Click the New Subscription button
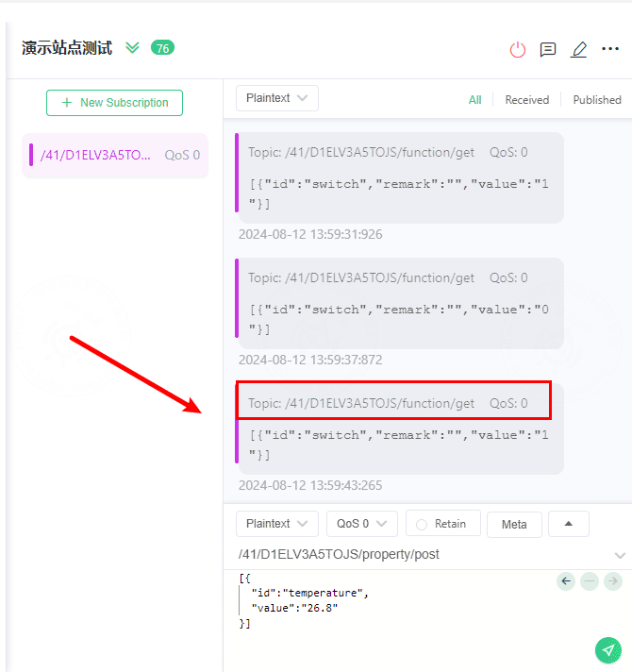632x672 pixels. [x=114, y=103]
